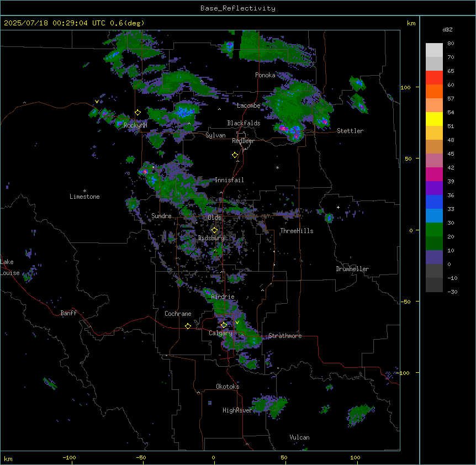Click the orange swatch between 60 and 57
The width and height of the screenshot is (476, 465).
click(x=434, y=91)
